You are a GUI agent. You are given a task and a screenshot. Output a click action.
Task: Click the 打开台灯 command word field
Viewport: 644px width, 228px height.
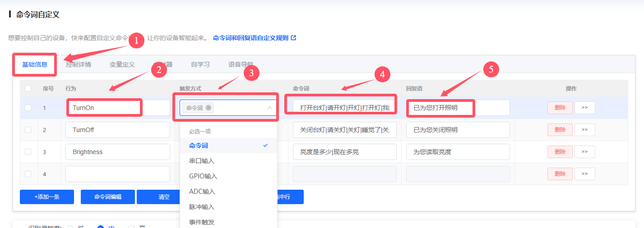345,108
